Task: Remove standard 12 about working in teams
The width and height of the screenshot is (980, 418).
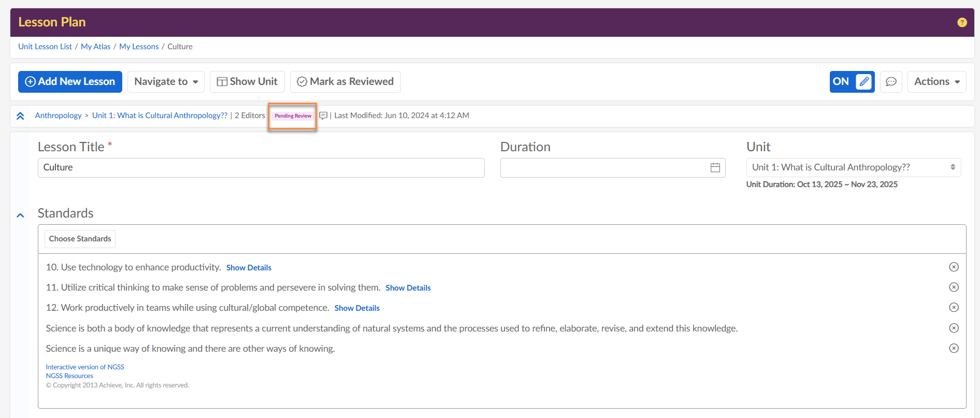Action: point(954,307)
